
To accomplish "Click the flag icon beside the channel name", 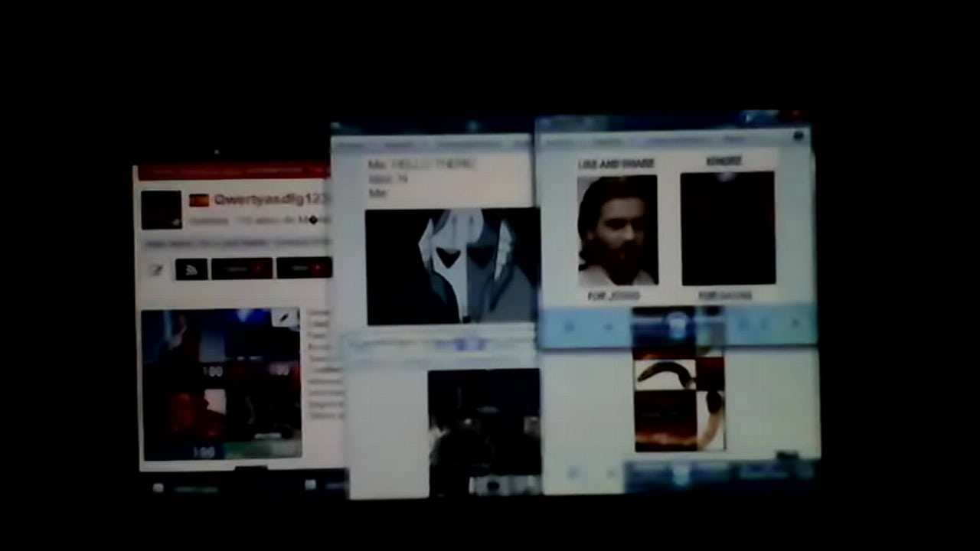I will [199, 201].
